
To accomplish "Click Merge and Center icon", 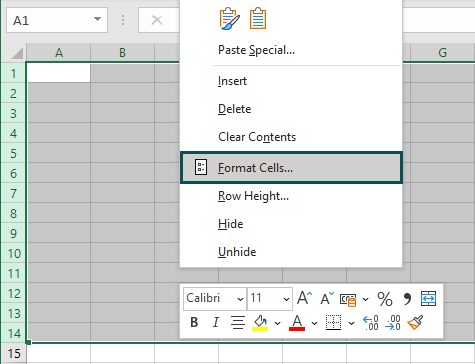I will click(428, 298).
